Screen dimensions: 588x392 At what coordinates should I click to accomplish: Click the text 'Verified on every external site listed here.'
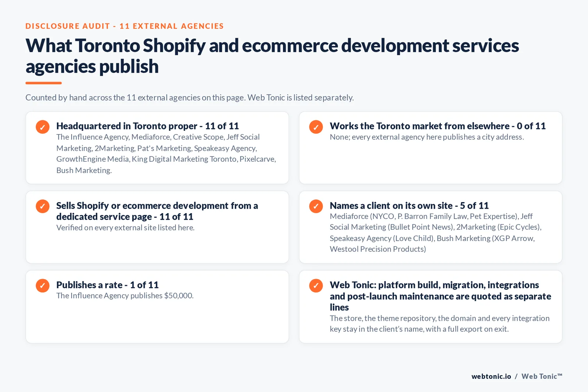click(x=125, y=228)
